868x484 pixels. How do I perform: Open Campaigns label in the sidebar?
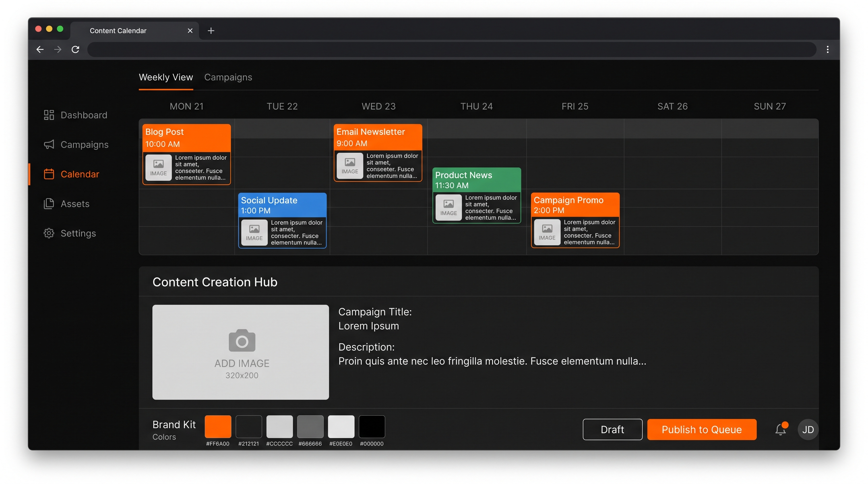point(85,144)
